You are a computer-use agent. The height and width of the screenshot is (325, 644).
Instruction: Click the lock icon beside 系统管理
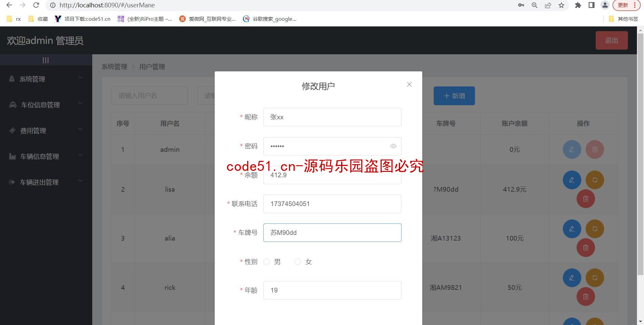coord(12,79)
